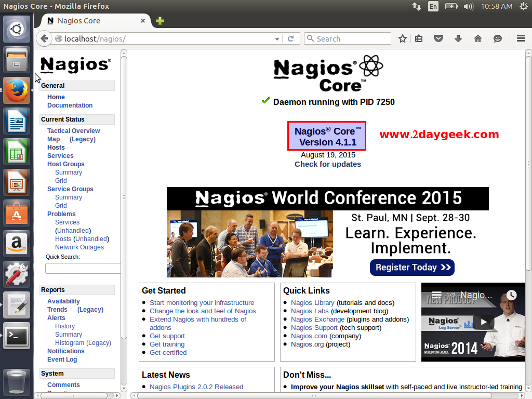Open the Comments link under System
The width and height of the screenshot is (532, 399).
click(63, 385)
